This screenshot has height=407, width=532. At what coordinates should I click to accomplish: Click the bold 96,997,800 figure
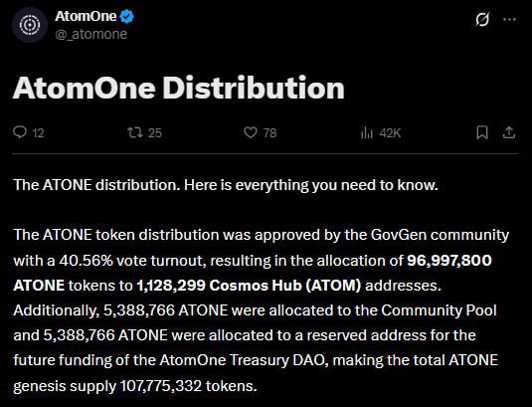click(x=449, y=261)
